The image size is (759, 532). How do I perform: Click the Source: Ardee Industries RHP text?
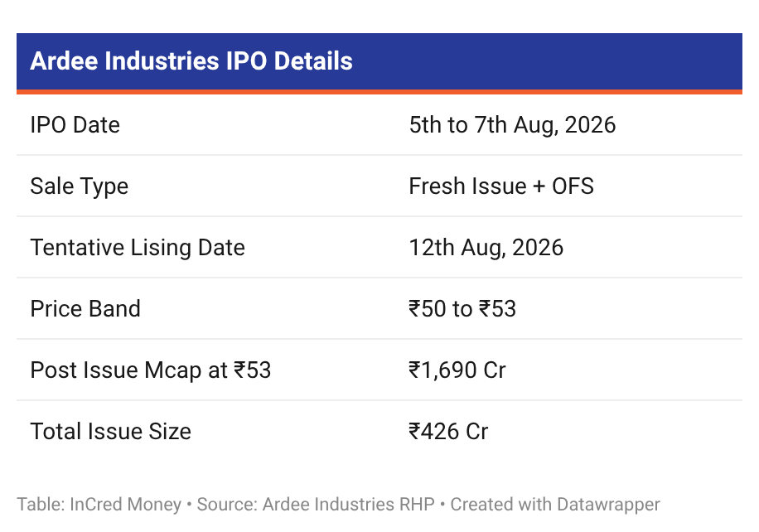tap(316, 505)
